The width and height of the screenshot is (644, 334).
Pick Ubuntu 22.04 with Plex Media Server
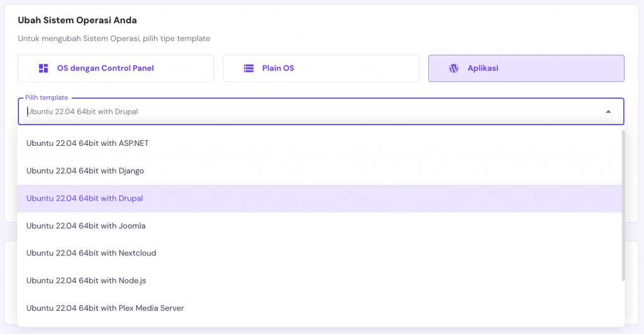click(x=105, y=308)
